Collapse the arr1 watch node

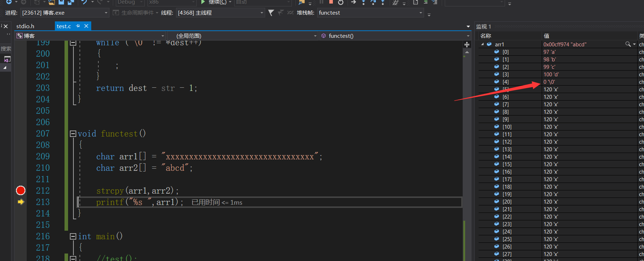[x=483, y=44]
